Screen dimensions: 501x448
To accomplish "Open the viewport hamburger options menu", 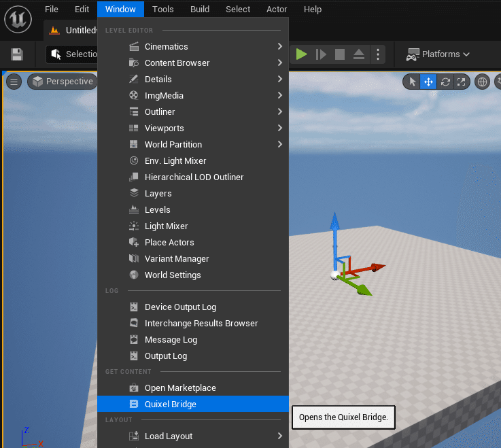I will pos(14,82).
